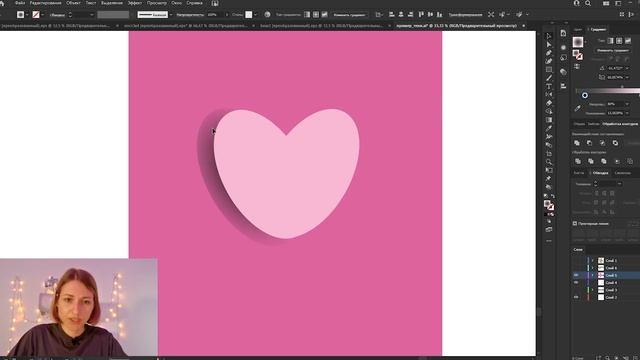Image resolution: width=640 pixels, height=360 pixels.
Task: Click the search magnifier in top bar
Action: [588, 3]
